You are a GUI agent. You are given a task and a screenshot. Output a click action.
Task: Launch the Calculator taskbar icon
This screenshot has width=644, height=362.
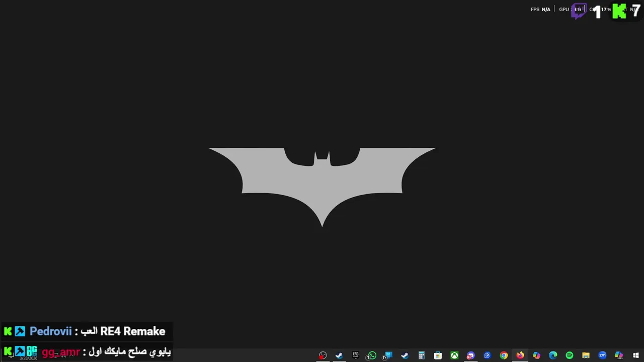point(422,355)
